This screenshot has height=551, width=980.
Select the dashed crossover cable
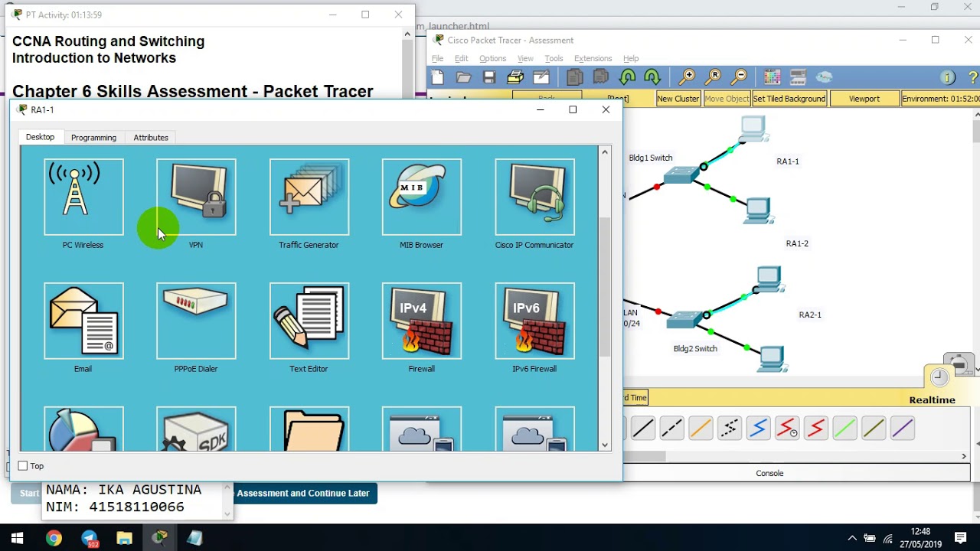click(671, 429)
